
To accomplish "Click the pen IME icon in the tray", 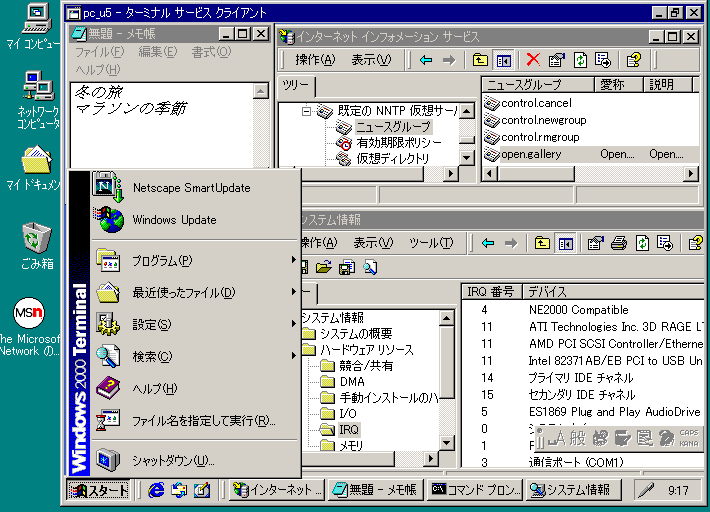I will 646,490.
